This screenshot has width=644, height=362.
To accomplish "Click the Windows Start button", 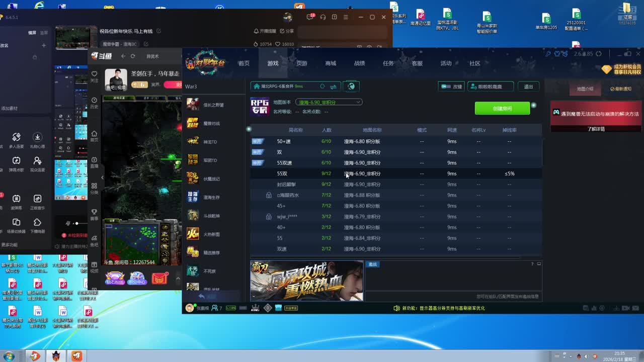I will point(9,356).
